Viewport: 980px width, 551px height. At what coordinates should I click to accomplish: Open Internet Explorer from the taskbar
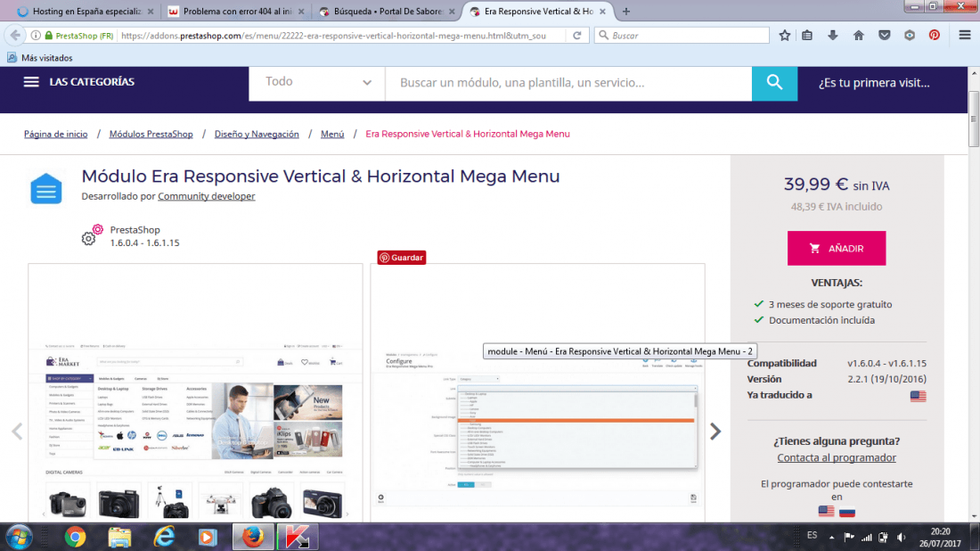tap(164, 538)
